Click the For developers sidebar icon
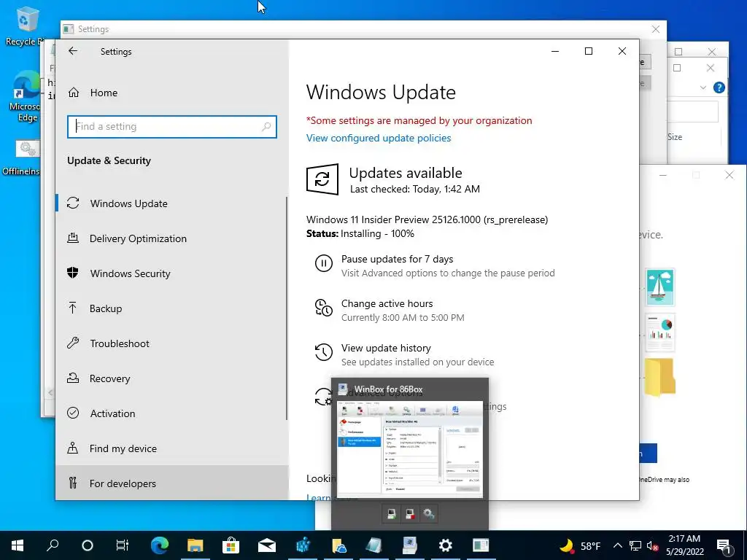The width and height of the screenshot is (747, 560). pos(73,483)
